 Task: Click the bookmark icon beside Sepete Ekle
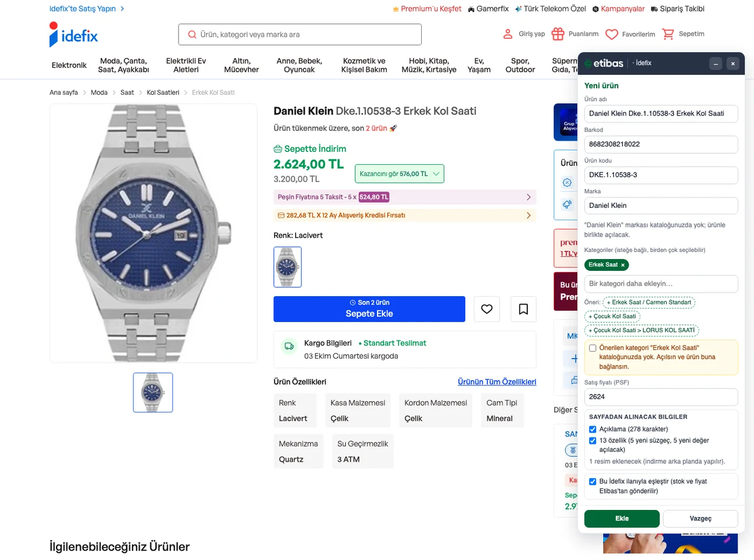[x=524, y=309]
